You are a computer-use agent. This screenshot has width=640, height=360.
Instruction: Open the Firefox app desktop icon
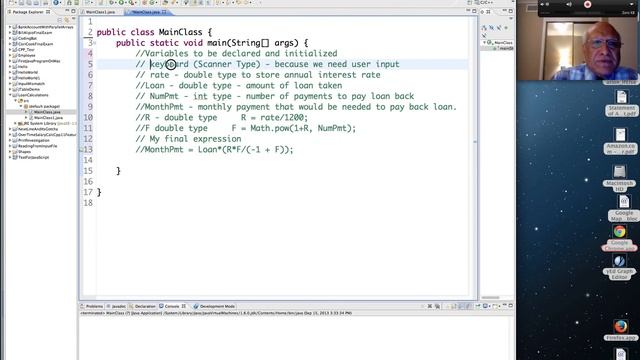point(620,330)
